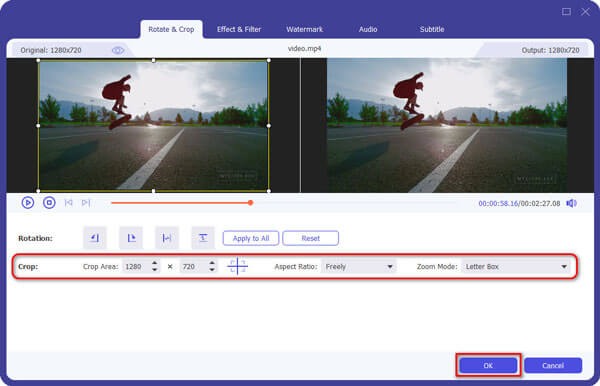
Task: Jump to previous frame
Action: tap(68, 202)
